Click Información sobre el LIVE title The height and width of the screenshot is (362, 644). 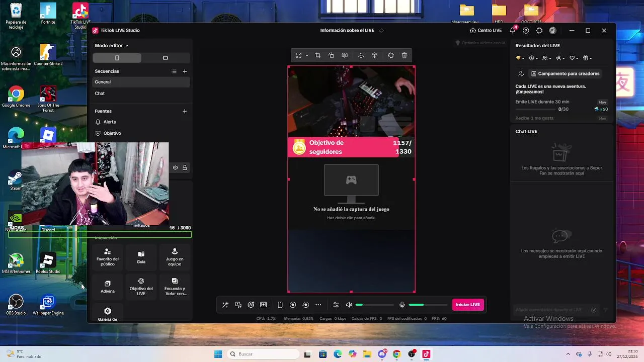point(347,31)
